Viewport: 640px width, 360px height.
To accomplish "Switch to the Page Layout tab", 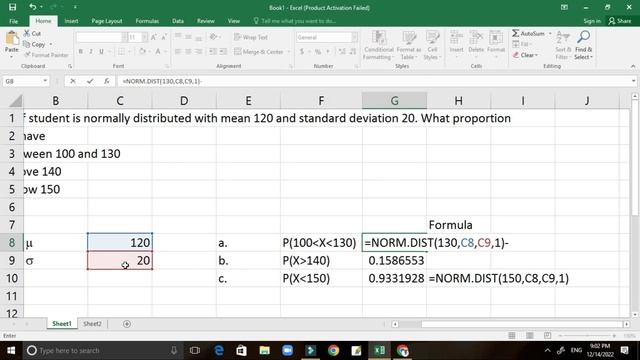I will click(x=107, y=21).
